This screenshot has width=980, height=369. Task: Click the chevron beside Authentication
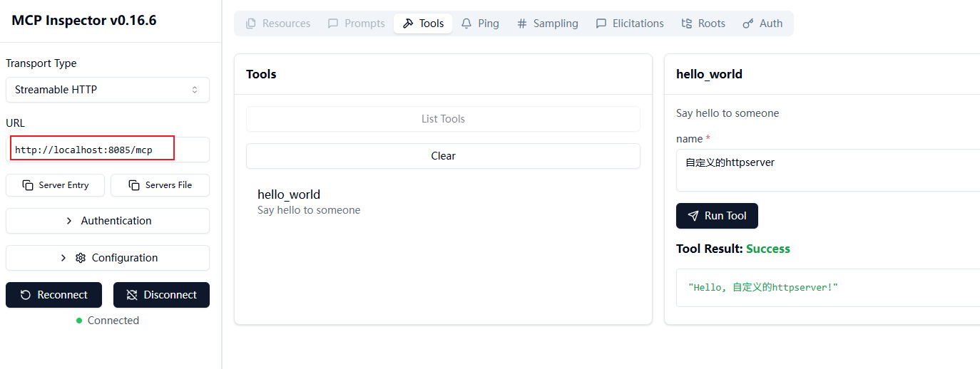point(69,221)
